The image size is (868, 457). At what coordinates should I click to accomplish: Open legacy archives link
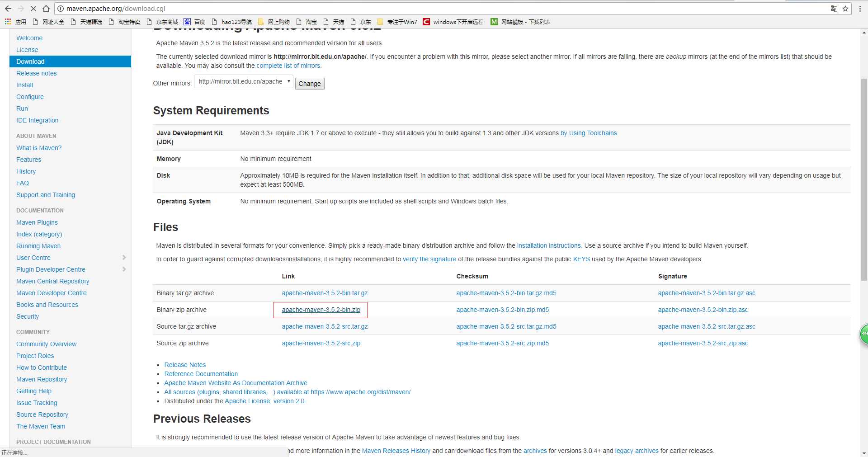pyautogui.click(x=637, y=451)
